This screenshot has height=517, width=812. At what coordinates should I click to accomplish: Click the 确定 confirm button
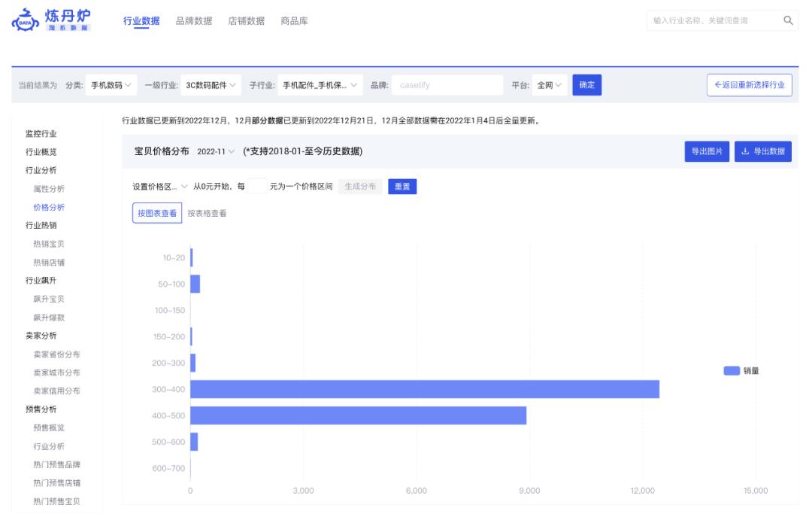587,85
